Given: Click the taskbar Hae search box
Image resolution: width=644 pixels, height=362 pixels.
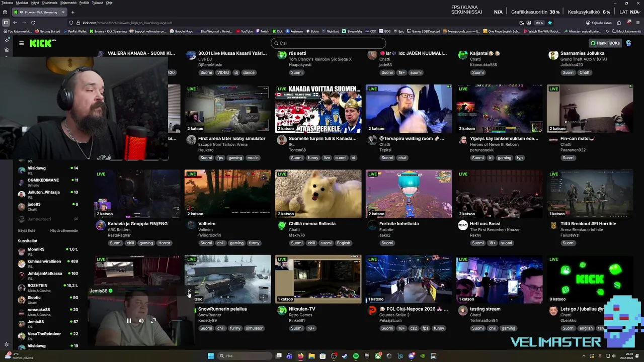Looking at the screenshot, I should [x=244, y=356].
